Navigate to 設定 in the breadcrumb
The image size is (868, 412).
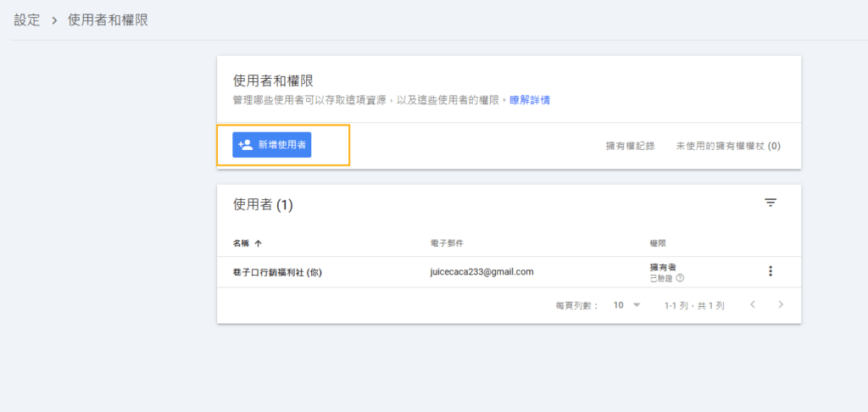click(27, 19)
